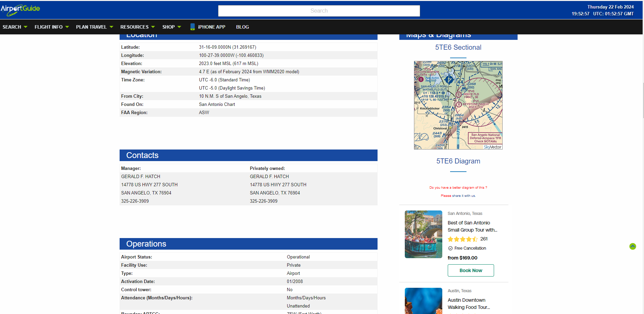Image resolution: width=644 pixels, height=314 pixels.
Task: Click the UTC time display in header
Action: click(613, 14)
